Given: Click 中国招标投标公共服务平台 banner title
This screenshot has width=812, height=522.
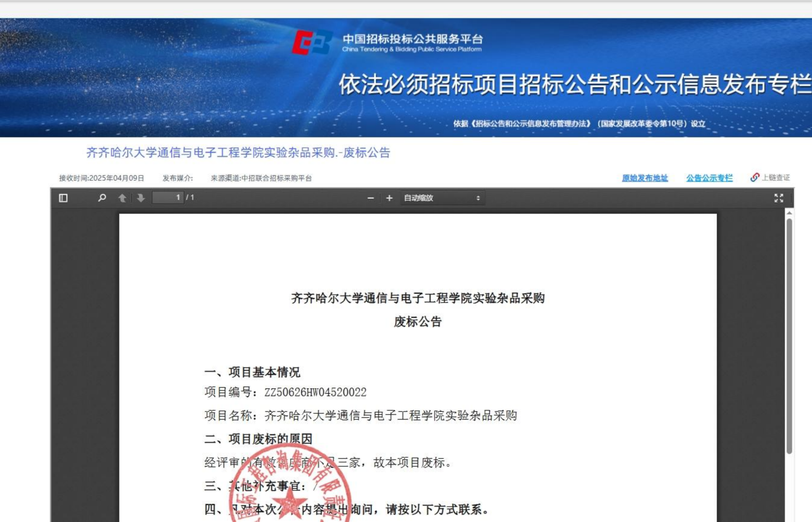Looking at the screenshot, I should [412, 39].
